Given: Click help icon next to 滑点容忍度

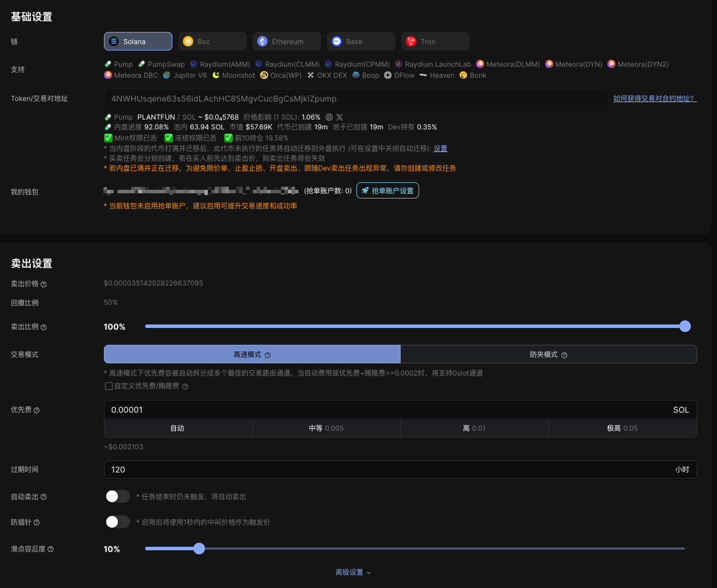Looking at the screenshot, I should [x=51, y=549].
